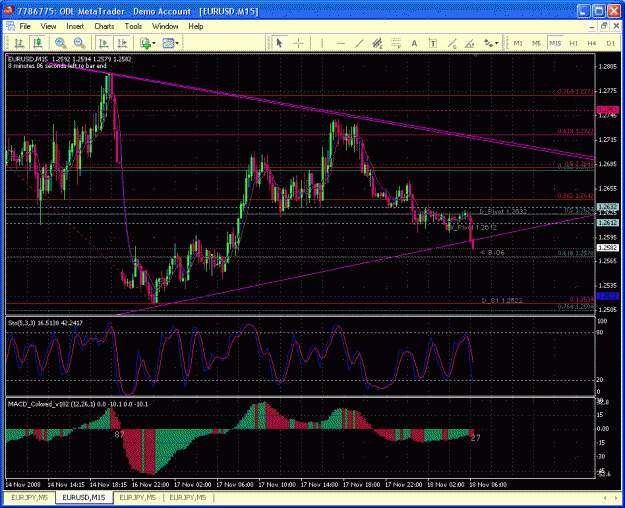Click the chart document icon in menu bar
625x508 pixels.
tap(10, 26)
